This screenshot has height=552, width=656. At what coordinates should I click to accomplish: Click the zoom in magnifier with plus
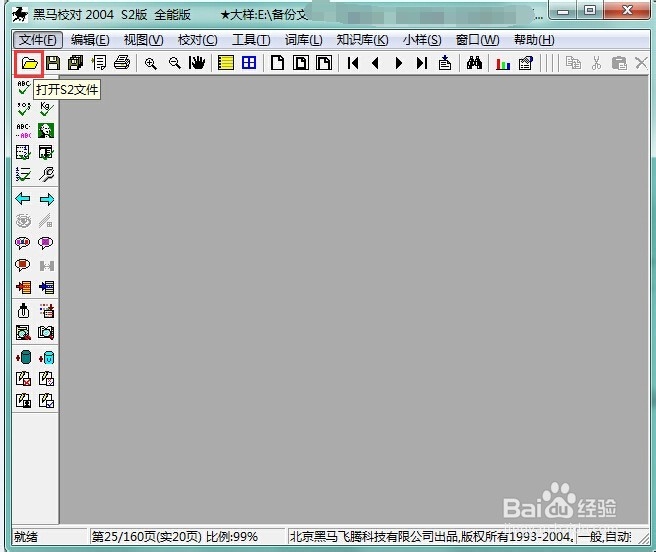pos(151,64)
